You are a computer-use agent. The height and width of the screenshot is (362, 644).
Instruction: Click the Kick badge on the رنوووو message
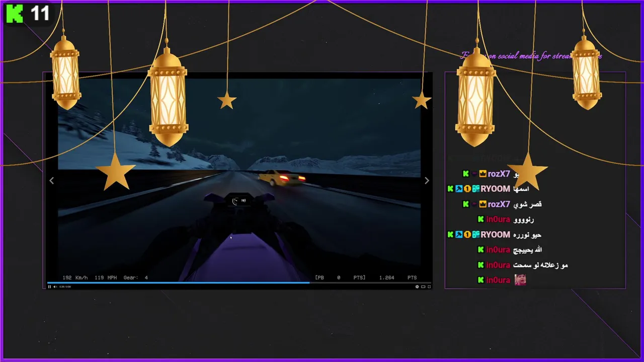click(481, 220)
